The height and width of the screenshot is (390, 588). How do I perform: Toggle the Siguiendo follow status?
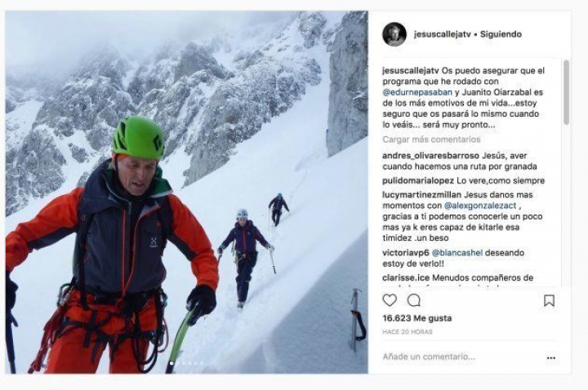click(x=501, y=34)
